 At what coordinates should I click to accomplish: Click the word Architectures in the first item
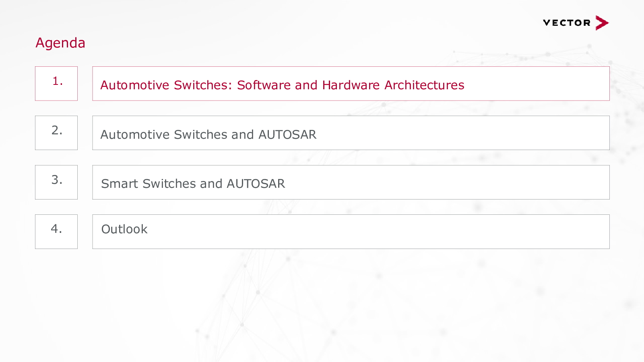[x=424, y=85]
